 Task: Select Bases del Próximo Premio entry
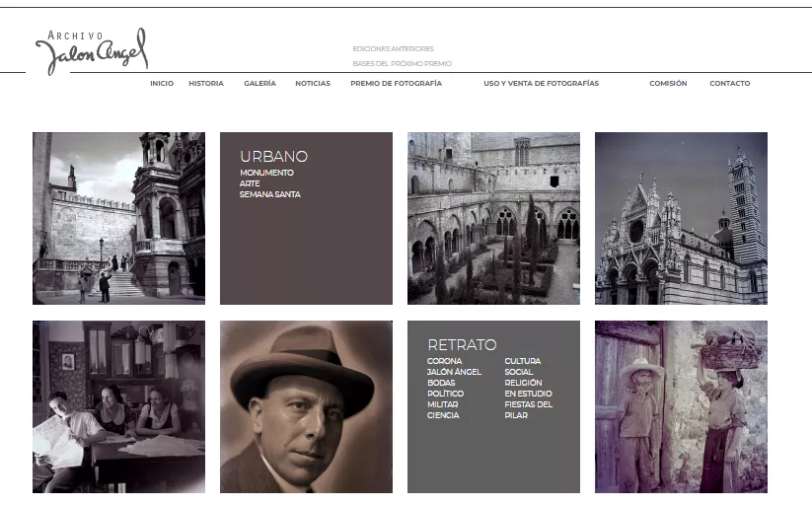pyautogui.click(x=402, y=63)
